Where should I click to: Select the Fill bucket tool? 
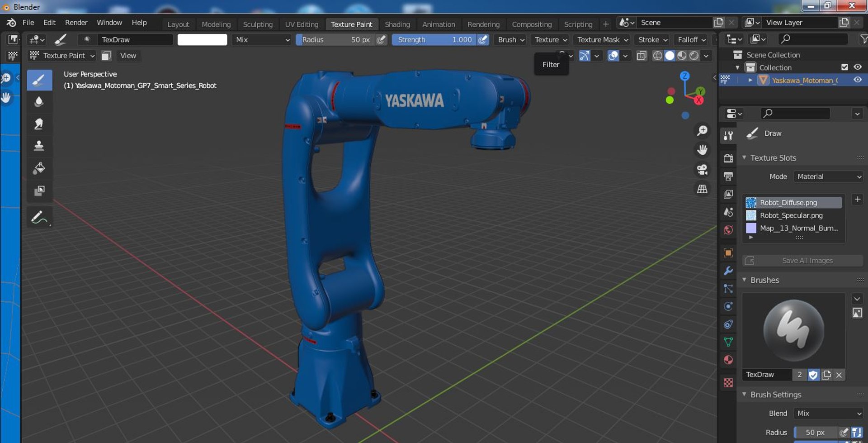point(39,168)
